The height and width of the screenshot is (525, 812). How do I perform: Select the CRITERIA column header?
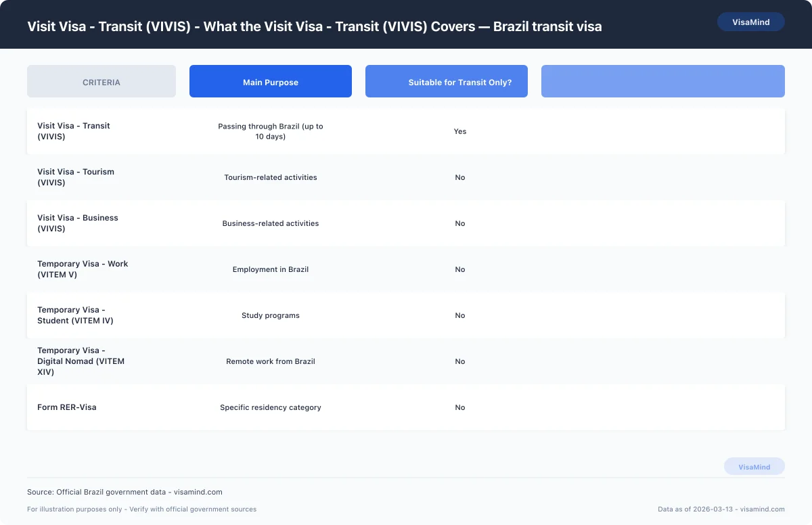(x=101, y=81)
